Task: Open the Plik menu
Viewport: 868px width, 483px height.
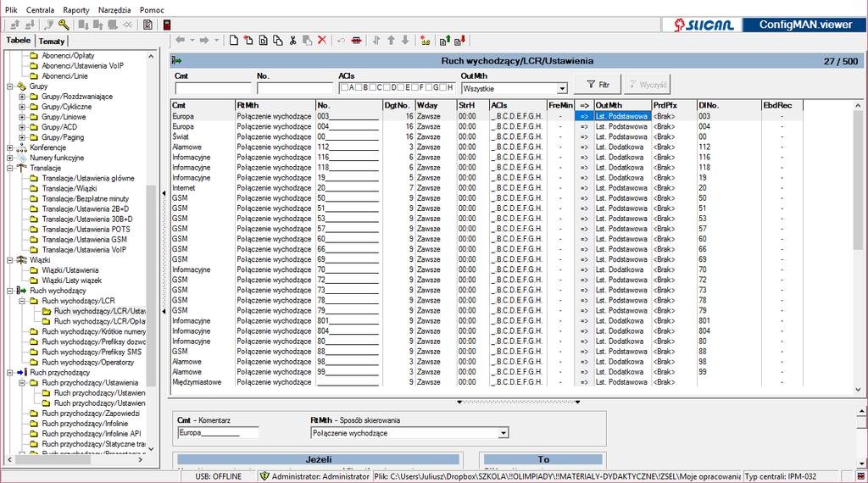Action: pyautogui.click(x=11, y=10)
